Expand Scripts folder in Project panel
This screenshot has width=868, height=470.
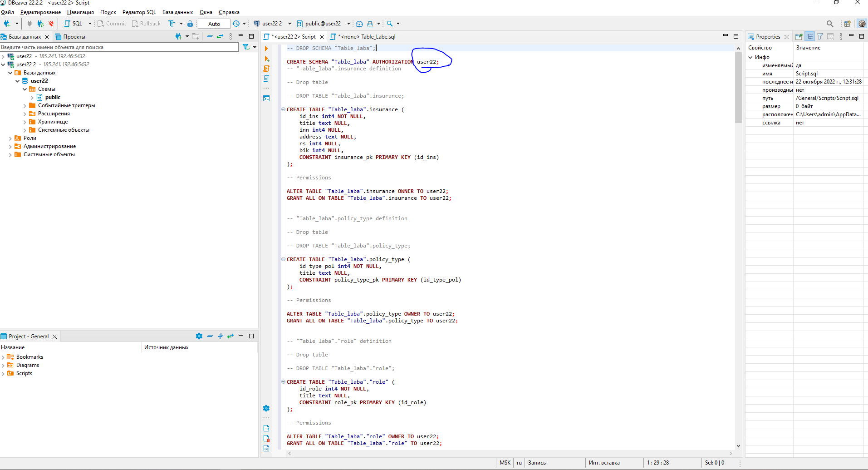3,373
